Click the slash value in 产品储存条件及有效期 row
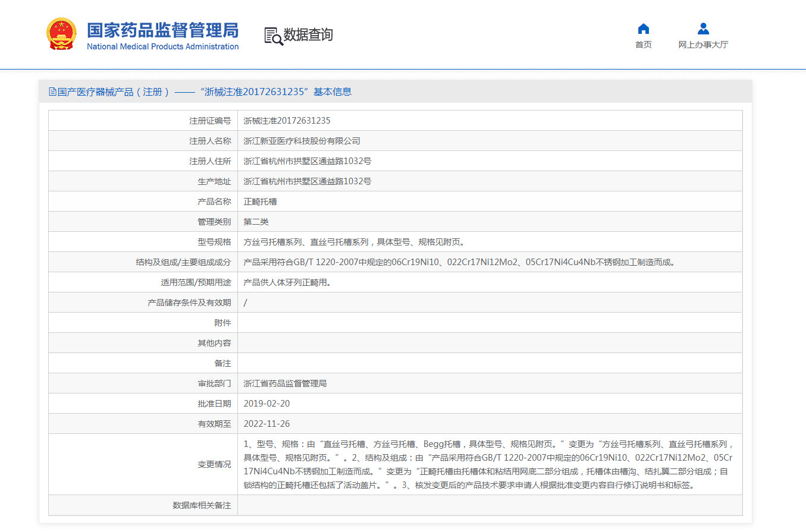 point(246,303)
